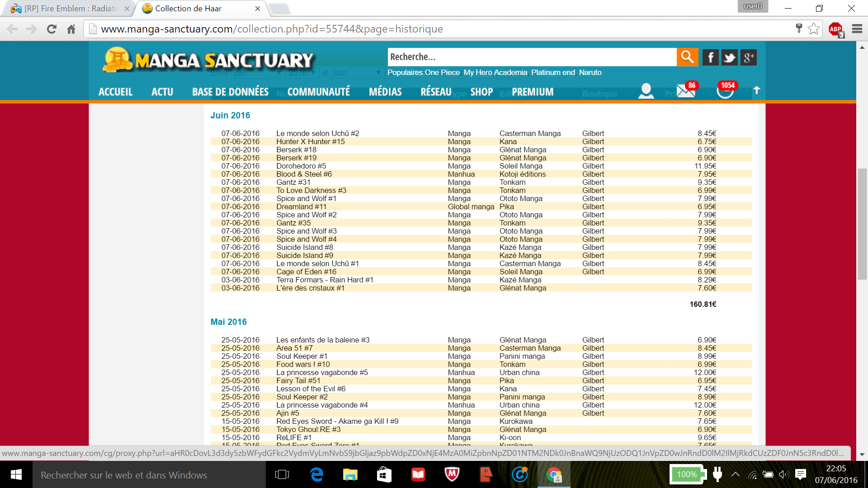Open Dorohedoro #5 entry
Viewport: 868px width, 488px height.
pyautogui.click(x=301, y=166)
